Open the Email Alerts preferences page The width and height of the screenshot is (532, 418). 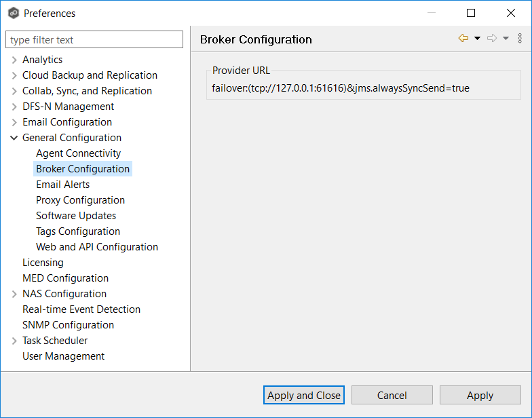click(62, 185)
